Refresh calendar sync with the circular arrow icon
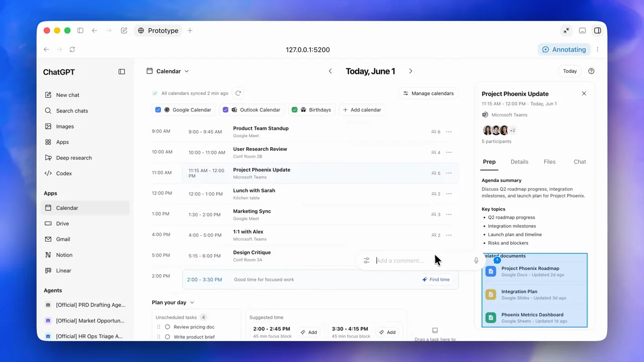The height and width of the screenshot is (362, 644). [238, 93]
